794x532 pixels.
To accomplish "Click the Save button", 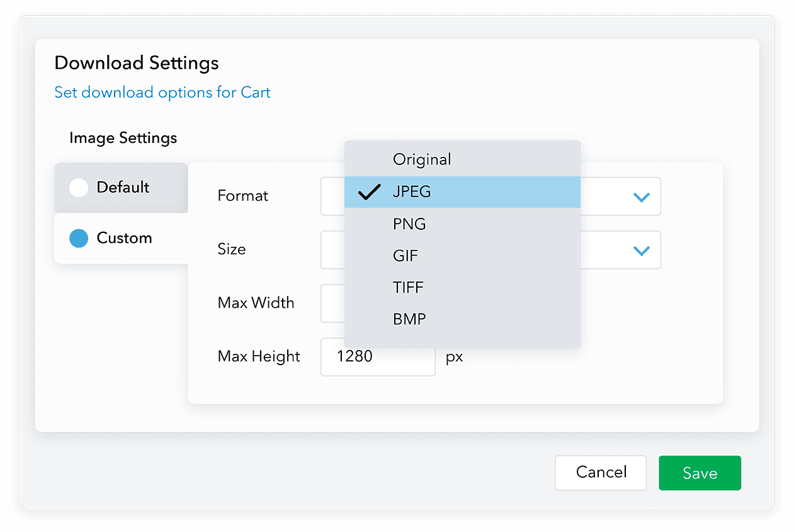I will pos(700,473).
